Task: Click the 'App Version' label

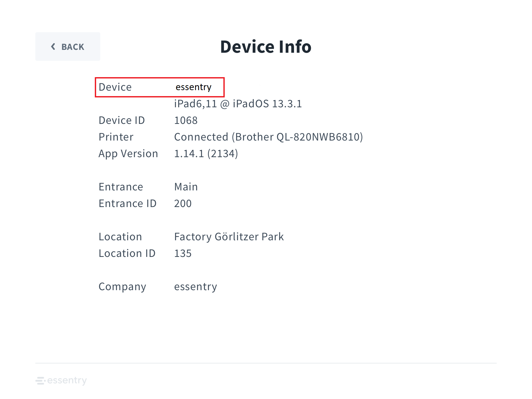Action: click(x=128, y=154)
